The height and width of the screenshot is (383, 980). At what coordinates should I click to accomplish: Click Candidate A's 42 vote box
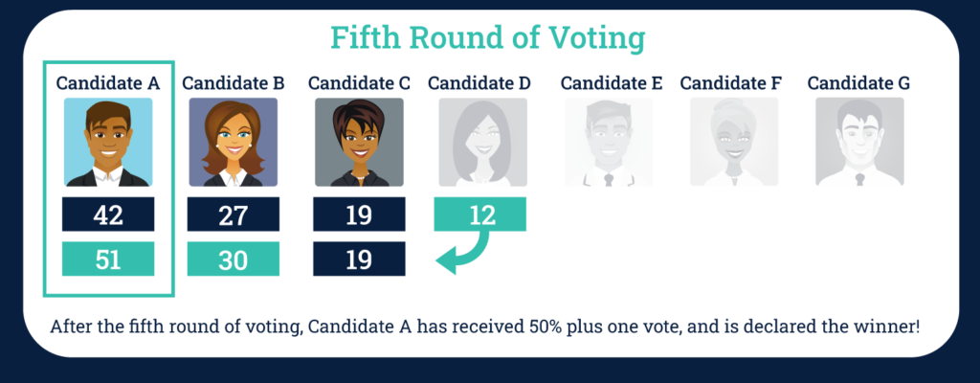108,214
